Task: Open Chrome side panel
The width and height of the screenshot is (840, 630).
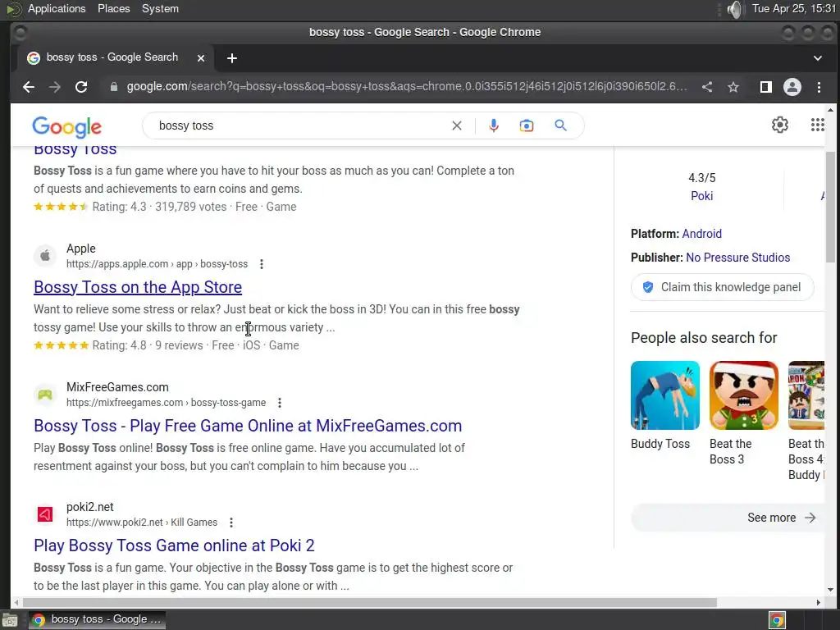Action: click(765, 87)
